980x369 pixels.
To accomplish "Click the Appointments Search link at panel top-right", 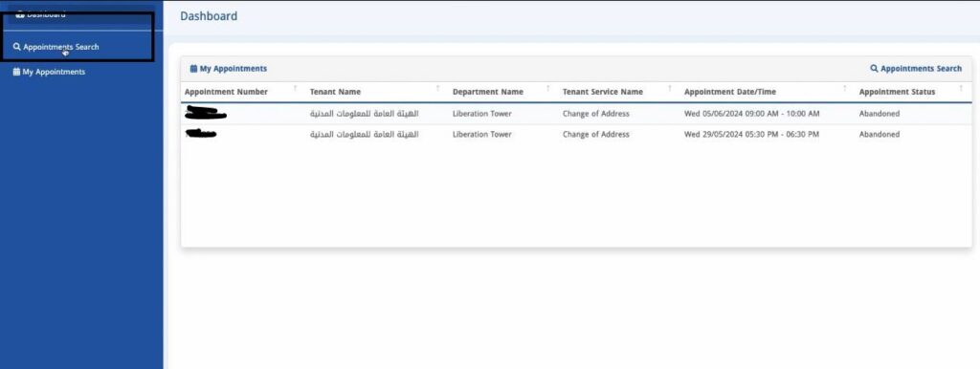I will [916, 69].
